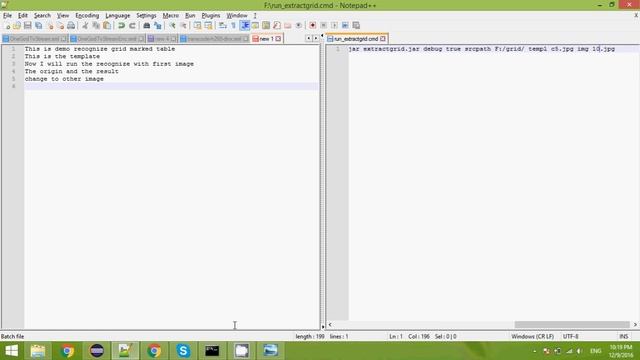Open the View menu
The height and width of the screenshot is (360, 640).
[x=62, y=16]
